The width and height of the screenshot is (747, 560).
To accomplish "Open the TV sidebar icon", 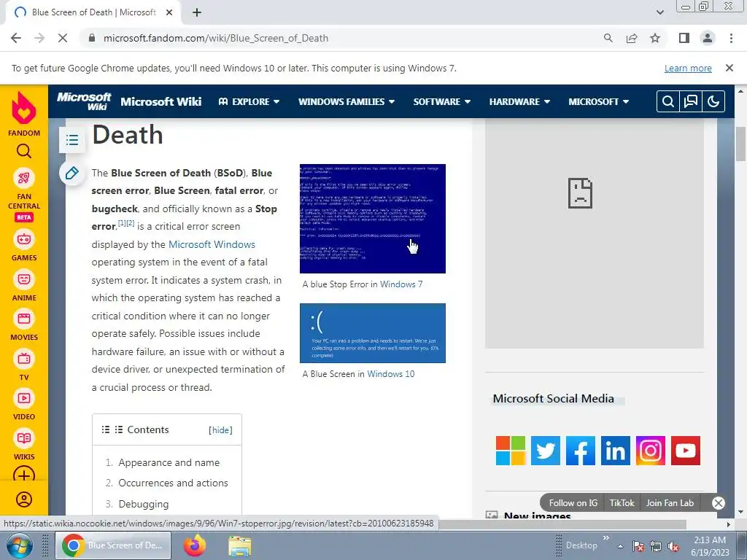I will click(x=24, y=359).
